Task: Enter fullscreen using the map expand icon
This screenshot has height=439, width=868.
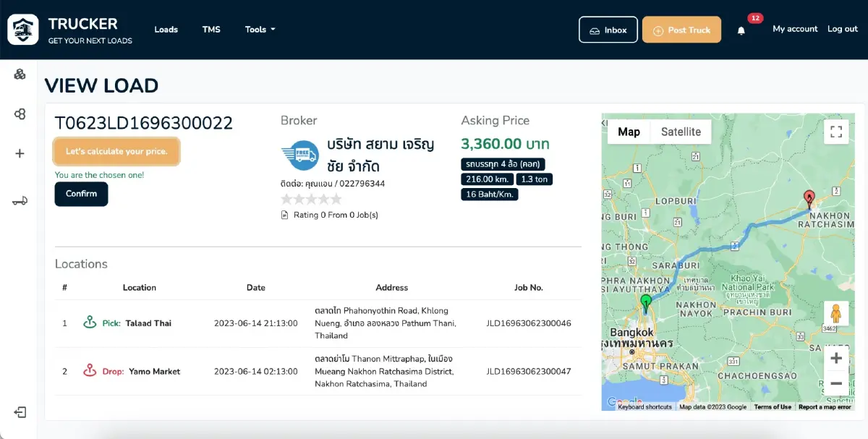Action: [x=836, y=132]
